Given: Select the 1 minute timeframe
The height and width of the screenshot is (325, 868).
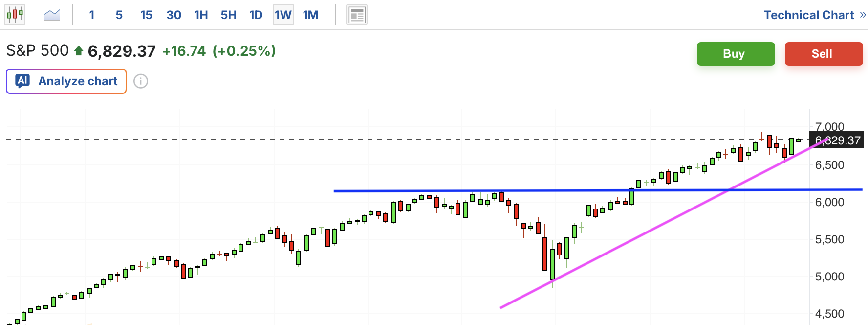Looking at the screenshot, I should [92, 15].
